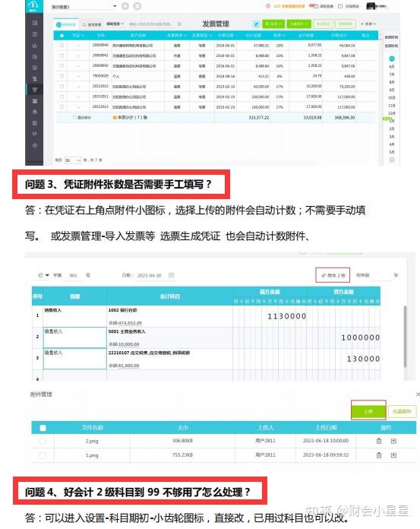420x529 pixels.
Task: Click the bottom settings icon in sidebar
Action: coord(34,145)
